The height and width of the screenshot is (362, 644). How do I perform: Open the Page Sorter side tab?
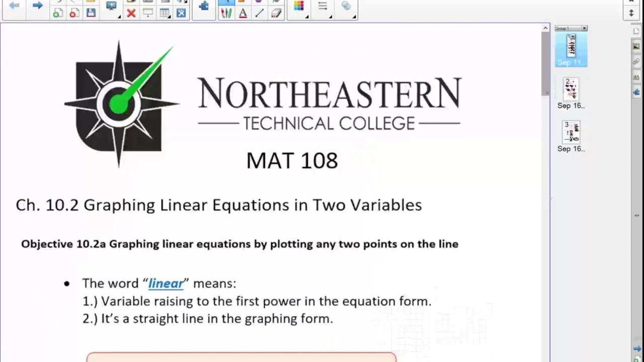click(636, 31)
